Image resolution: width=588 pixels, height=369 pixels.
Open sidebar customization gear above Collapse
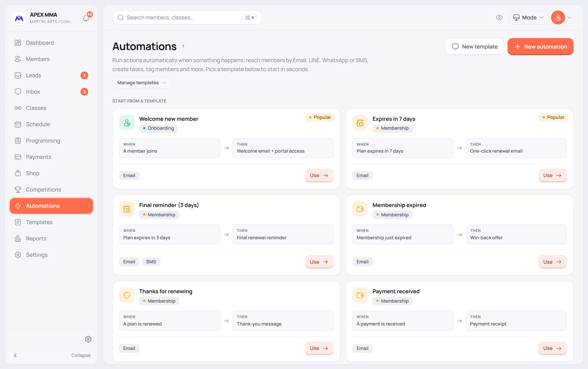[88, 339]
